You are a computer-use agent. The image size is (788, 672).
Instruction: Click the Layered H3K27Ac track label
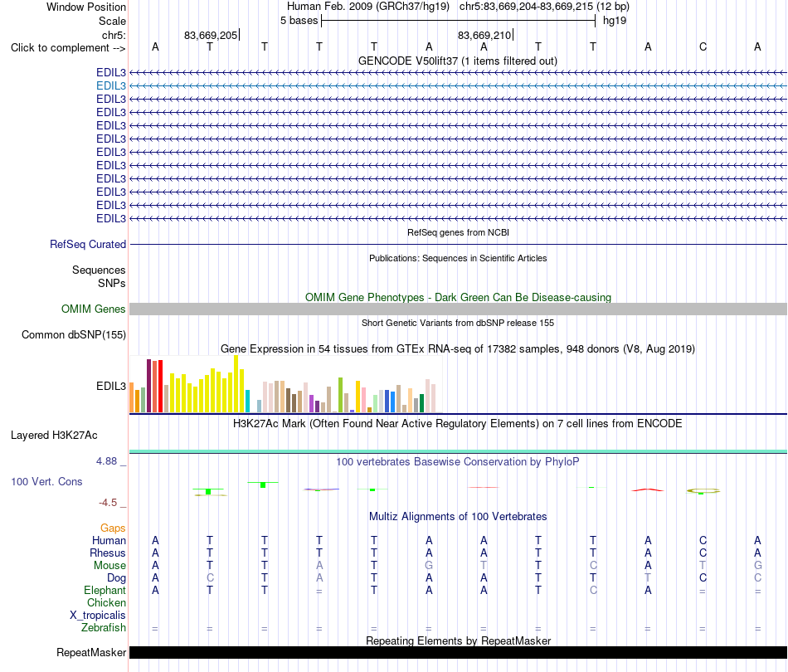[54, 436]
